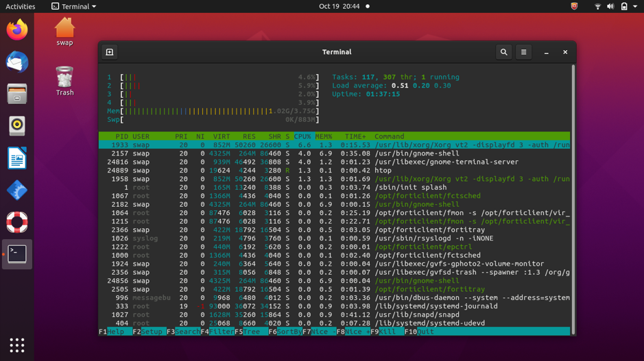Open the system status menu by volume icon
Viewport: 644px width, 361px height.
[x=610, y=6]
